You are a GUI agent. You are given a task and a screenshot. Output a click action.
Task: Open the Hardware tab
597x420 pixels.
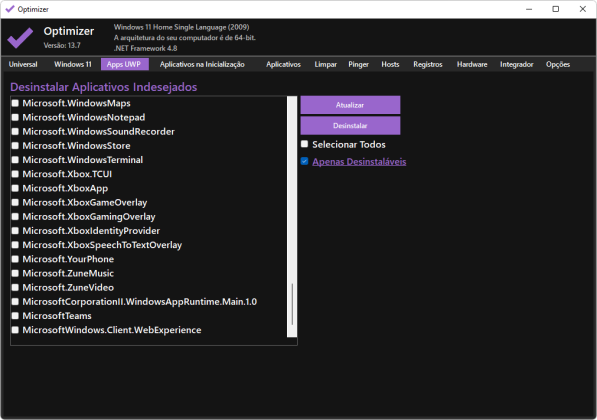point(472,64)
